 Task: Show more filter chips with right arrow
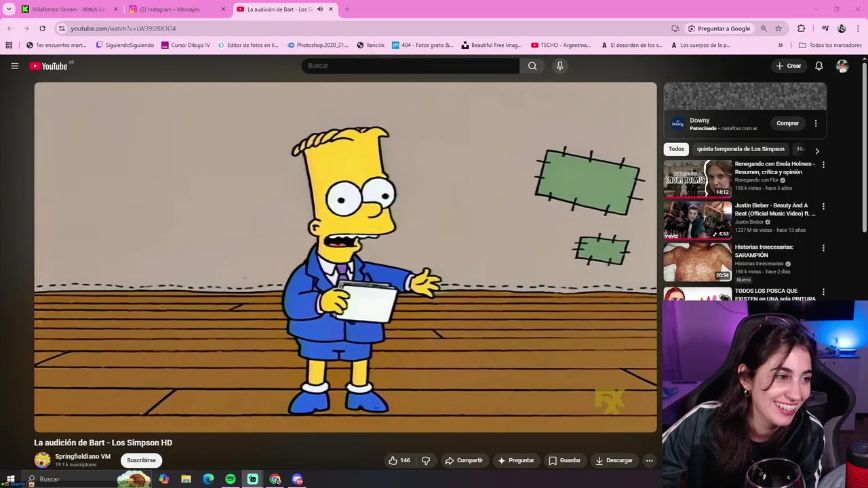coord(817,150)
